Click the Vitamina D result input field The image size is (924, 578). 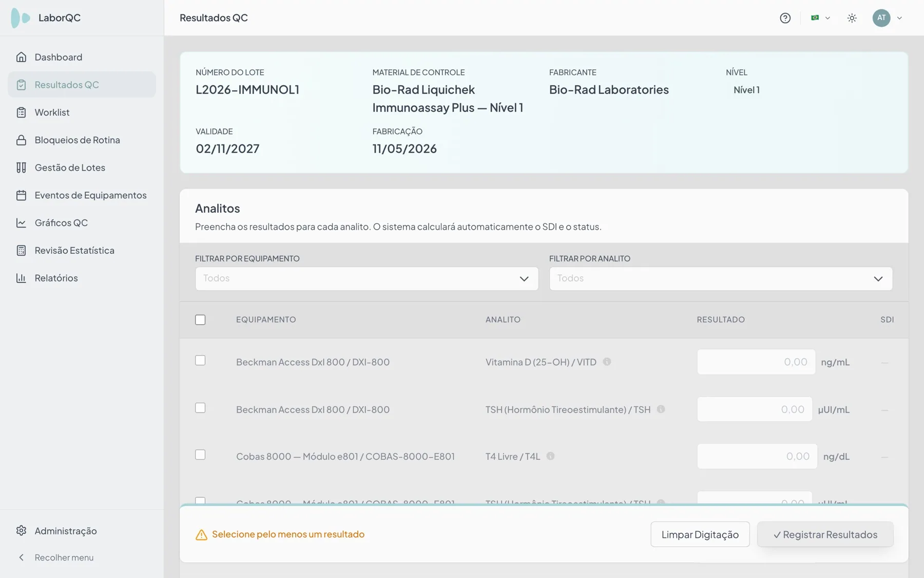[x=756, y=362]
